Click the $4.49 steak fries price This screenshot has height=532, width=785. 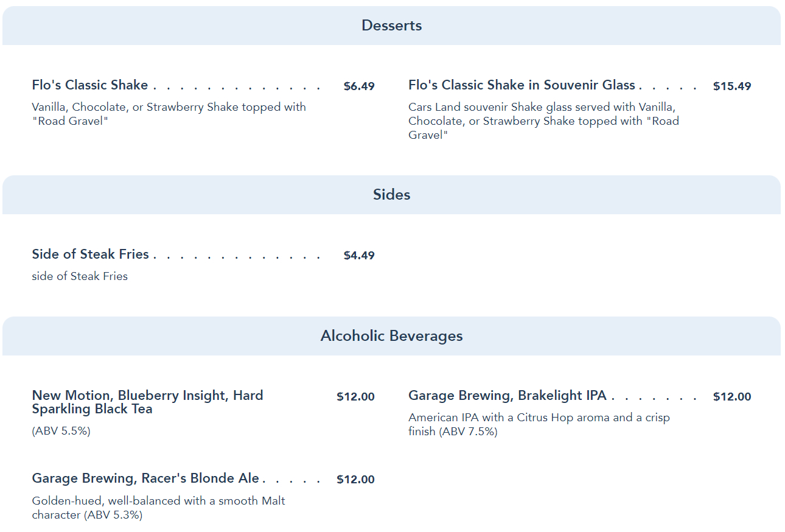359,256
